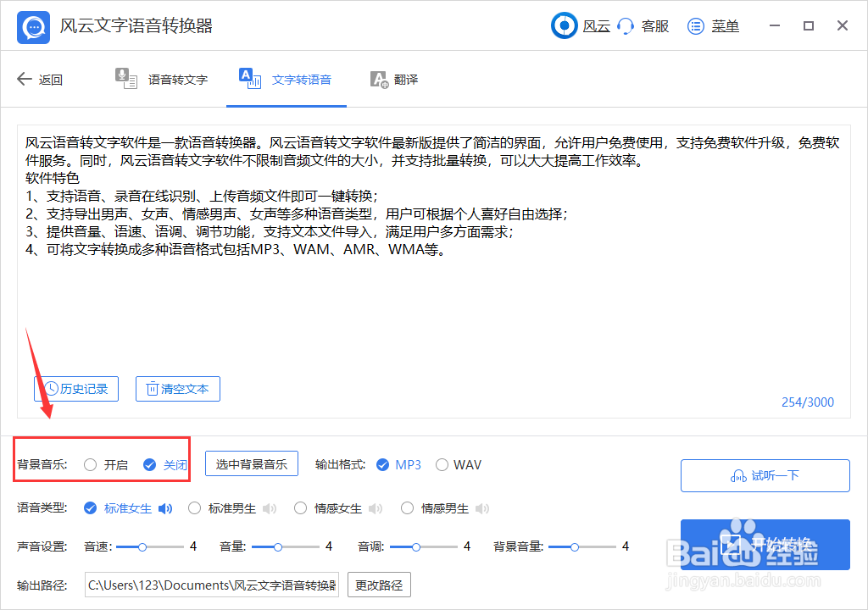The width and height of the screenshot is (868, 610).
Task: Click 开始转换 start conversion button
Action: 765,545
